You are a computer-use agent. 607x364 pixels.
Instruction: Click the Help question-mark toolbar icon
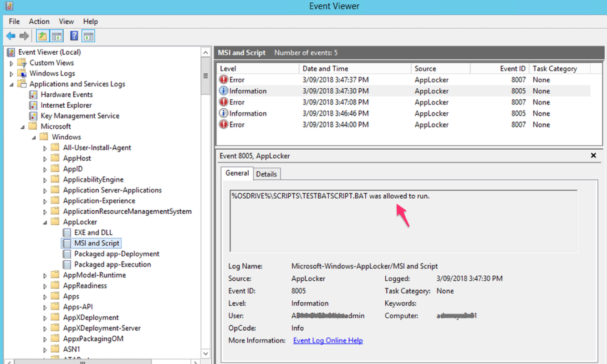click(x=73, y=35)
